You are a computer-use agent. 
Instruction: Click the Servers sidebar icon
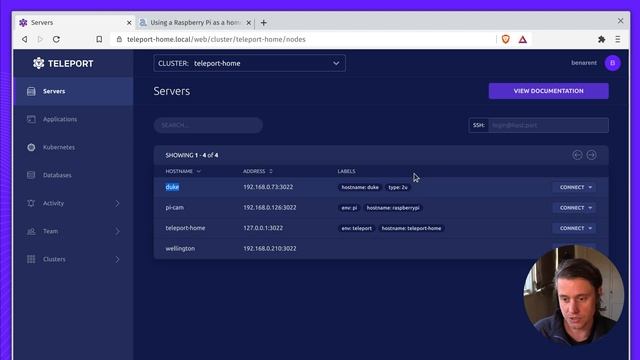tap(31, 91)
